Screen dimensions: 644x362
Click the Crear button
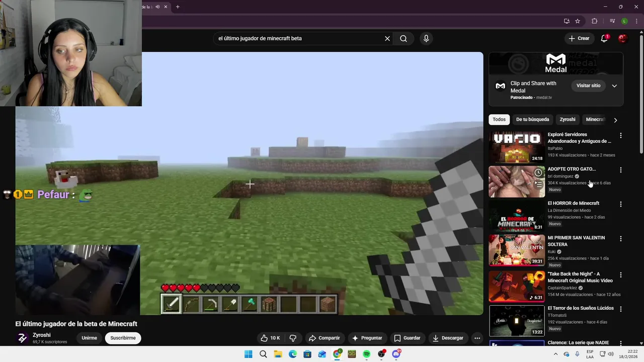[579, 38]
